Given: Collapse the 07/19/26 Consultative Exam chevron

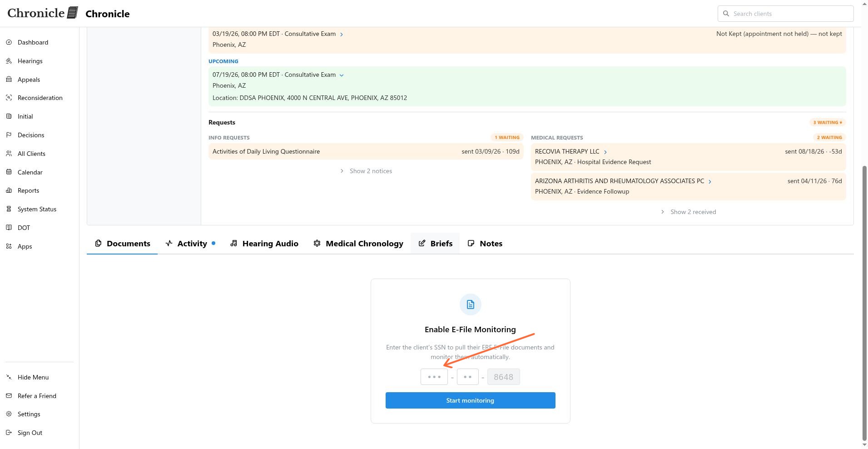Looking at the screenshot, I should [x=342, y=75].
